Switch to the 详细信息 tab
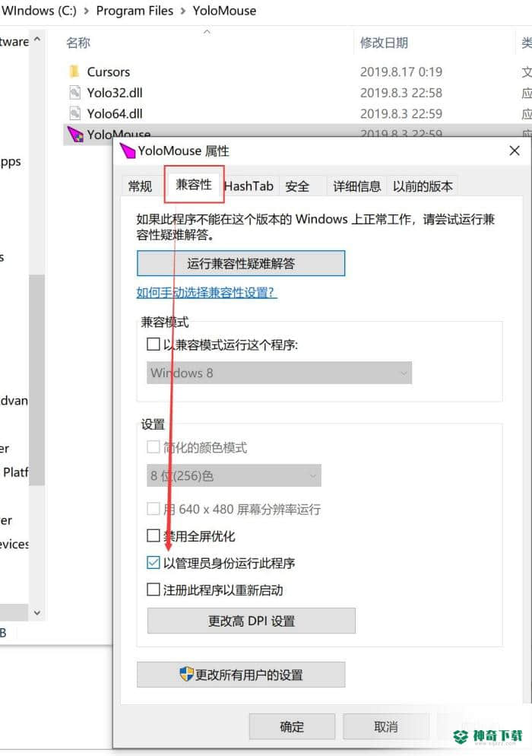 pos(356,186)
